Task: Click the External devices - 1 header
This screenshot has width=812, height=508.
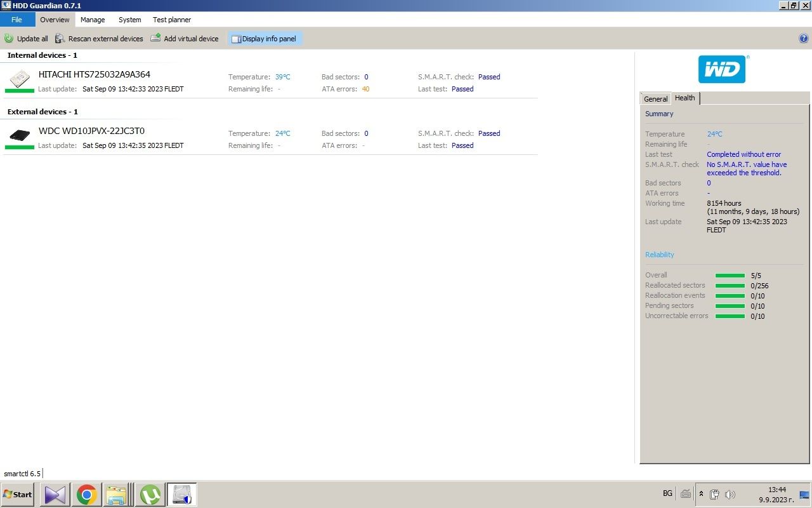Action: point(43,112)
